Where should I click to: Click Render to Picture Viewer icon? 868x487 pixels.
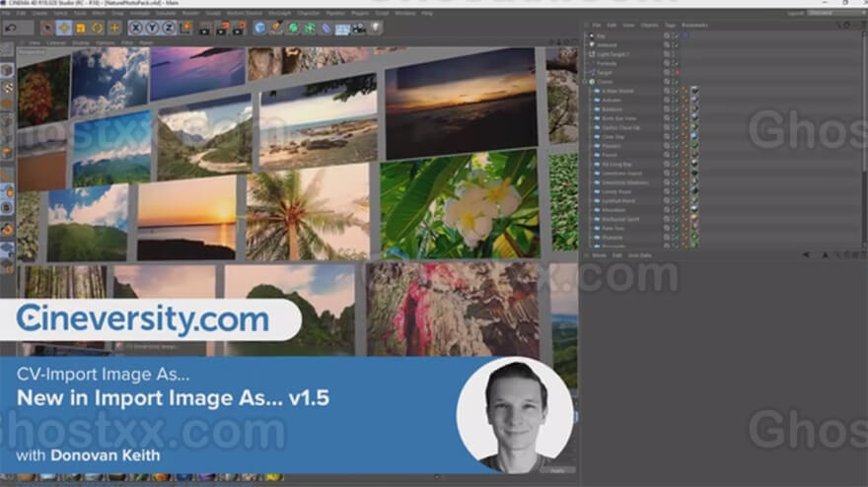(x=222, y=29)
